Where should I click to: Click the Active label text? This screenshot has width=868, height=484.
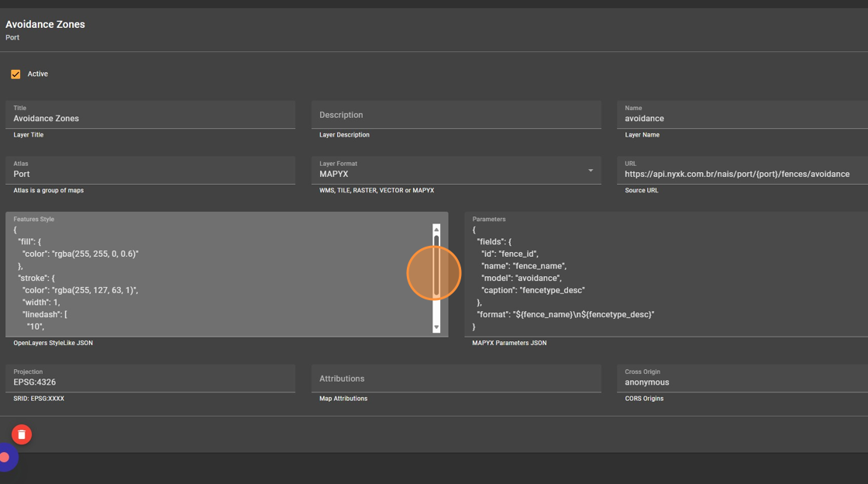pyautogui.click(x=38, y=74)
